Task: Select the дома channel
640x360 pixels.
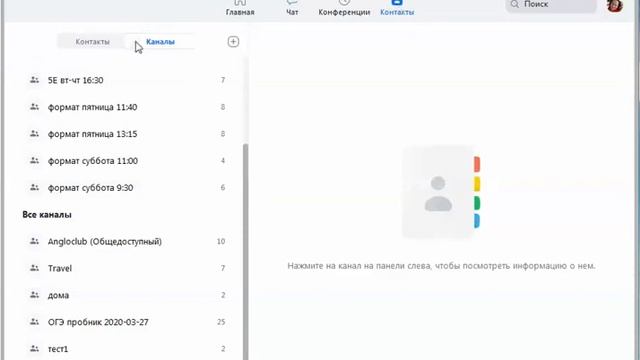Action: (127, 295)
